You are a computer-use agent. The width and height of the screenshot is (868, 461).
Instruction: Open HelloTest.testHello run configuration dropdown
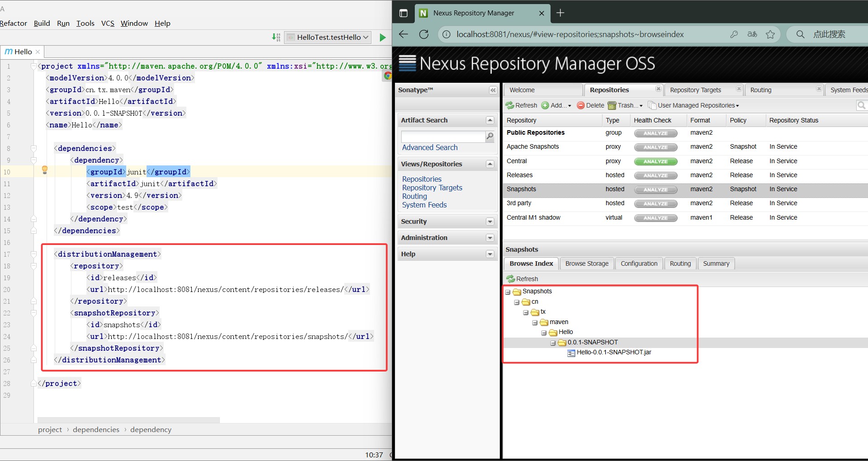coord(328,37)
